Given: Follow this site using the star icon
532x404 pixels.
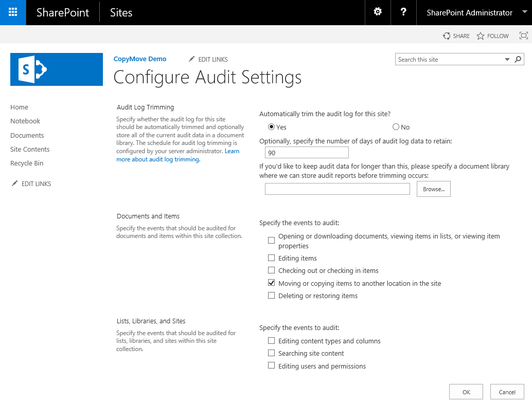Looking at the screenshot, I should click(x=481, y=35).
